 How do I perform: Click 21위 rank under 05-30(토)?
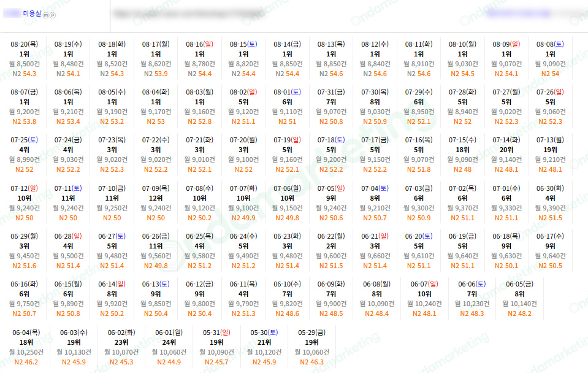pos(264,342)
